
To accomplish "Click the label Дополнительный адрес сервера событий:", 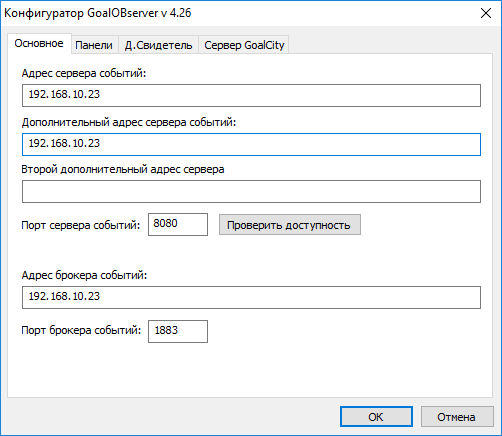I will 129,122.
